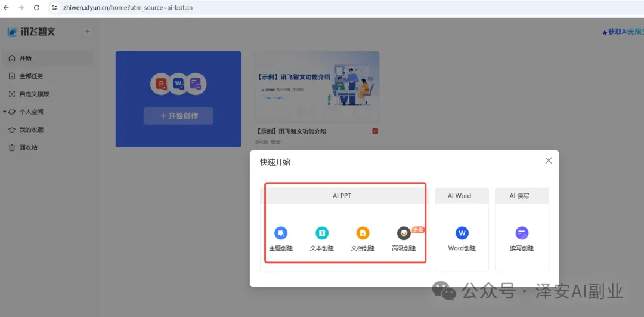
Task: Click the star icon beside 我的收藏
Action: coord(11,130)
